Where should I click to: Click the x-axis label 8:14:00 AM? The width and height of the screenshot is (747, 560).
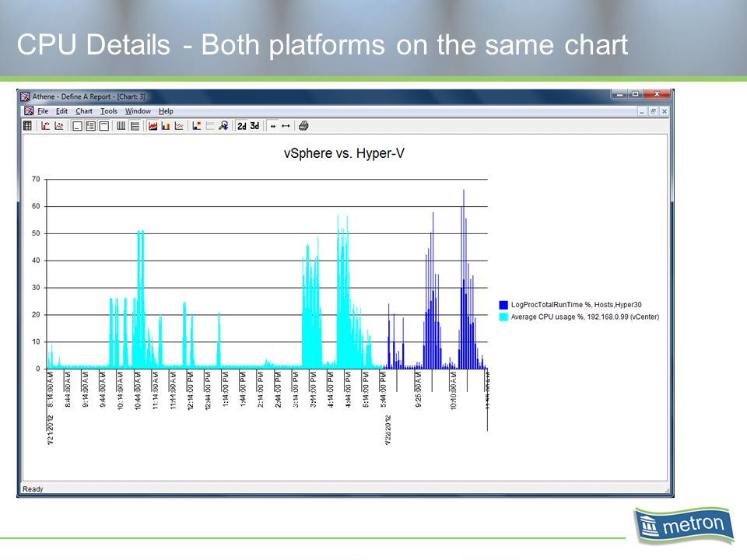[x=51, y=390]
